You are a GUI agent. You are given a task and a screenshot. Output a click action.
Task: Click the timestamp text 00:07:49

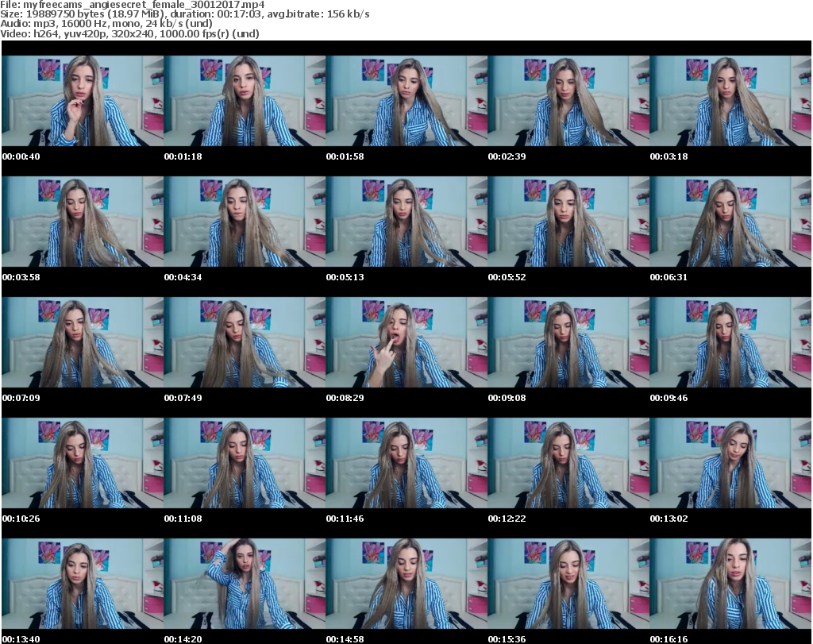pos(183,398)
